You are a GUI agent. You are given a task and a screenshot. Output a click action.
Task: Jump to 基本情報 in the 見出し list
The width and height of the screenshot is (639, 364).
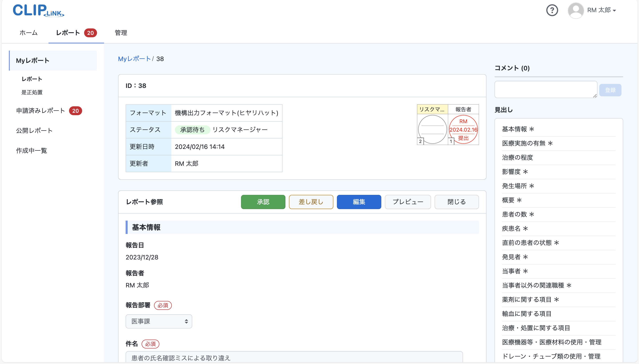click(518, 129)
